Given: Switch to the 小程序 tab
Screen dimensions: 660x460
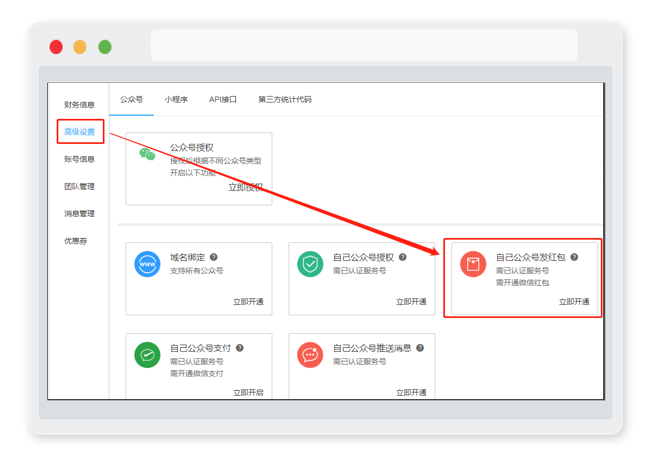Looking at the screenshot, I should pos(176,100).
